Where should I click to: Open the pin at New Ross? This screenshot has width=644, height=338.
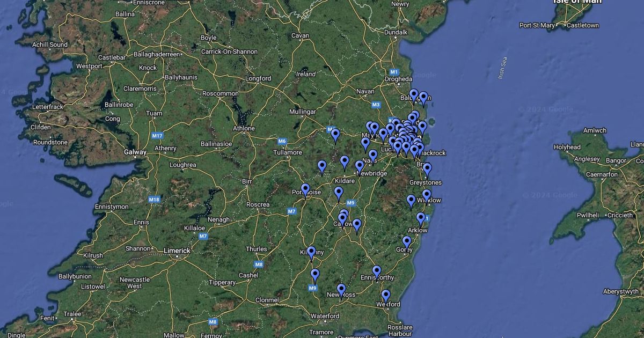point(341,290)
